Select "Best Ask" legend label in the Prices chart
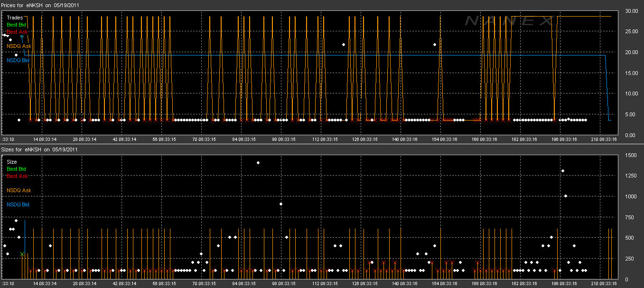This screenshot has width=644, height=288. point(17,32)
